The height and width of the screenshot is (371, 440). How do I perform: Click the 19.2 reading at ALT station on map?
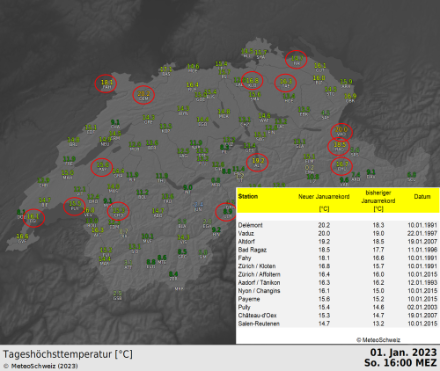258,161
